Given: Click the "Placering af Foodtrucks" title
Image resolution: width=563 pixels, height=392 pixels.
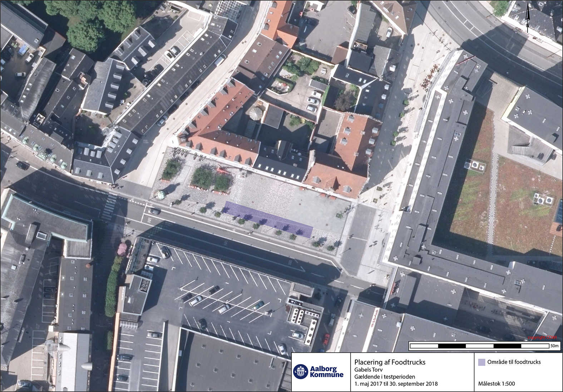Looking at the screenshot, I should pos(390,362).
